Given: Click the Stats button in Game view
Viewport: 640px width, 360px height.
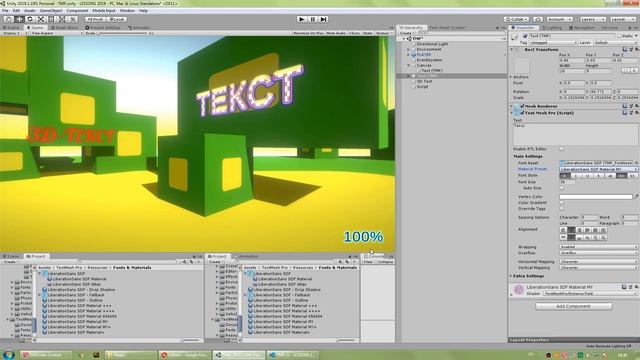Looking at the screenshot, I should pos(368,33).
